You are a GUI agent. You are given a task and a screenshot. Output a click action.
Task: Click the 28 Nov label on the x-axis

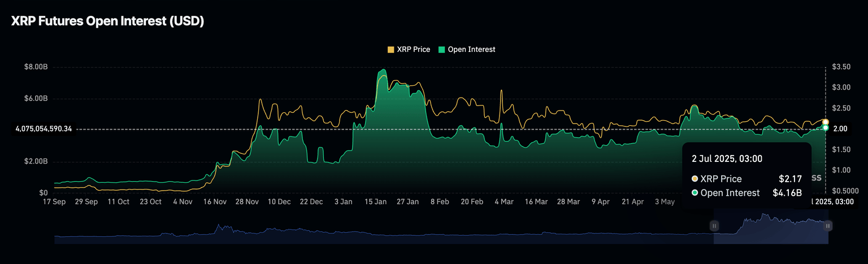(247, 201)
